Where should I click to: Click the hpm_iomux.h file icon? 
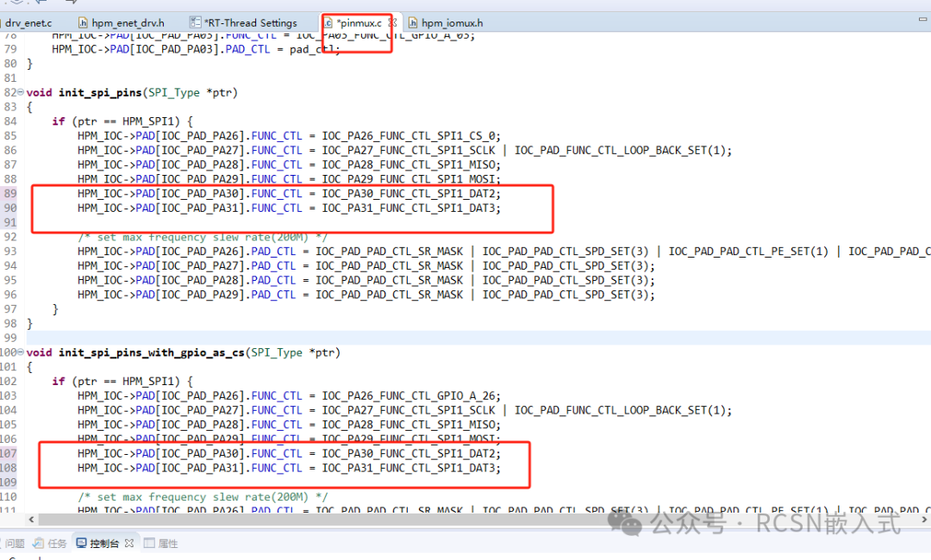click(x=413, y=23)
